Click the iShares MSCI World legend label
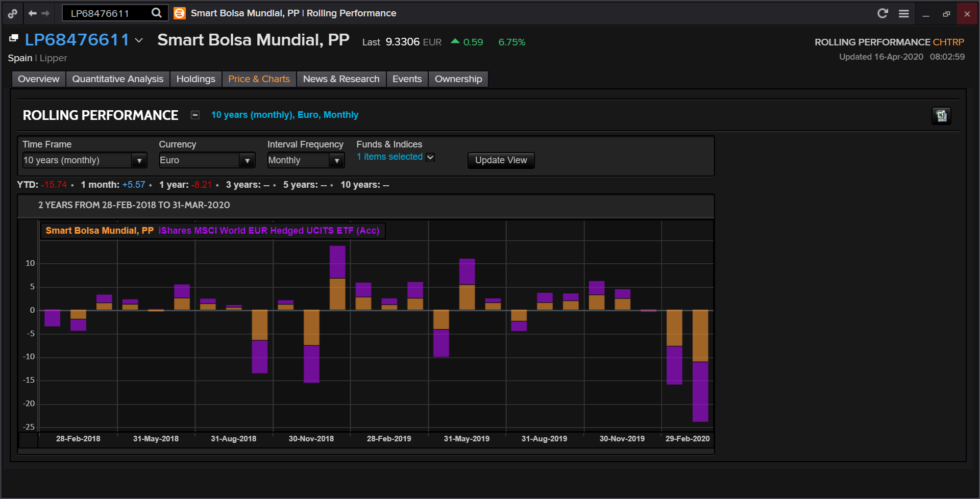 269,231
